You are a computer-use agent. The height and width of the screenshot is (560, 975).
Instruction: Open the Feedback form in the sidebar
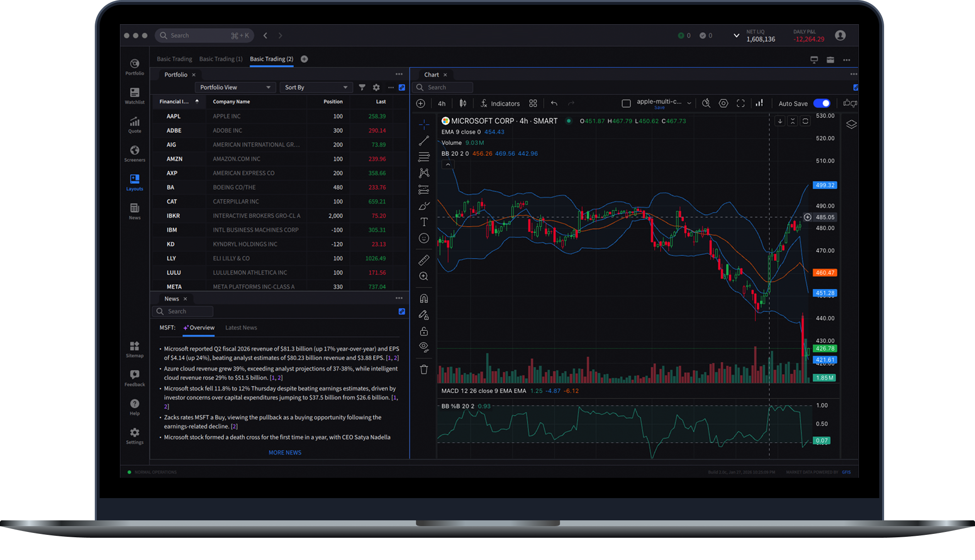134,378
